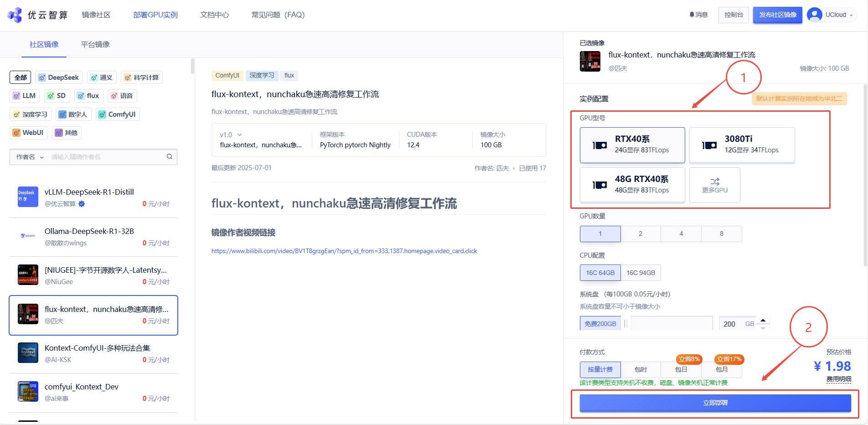Set GPU数量 to 1

pos(600,233)
